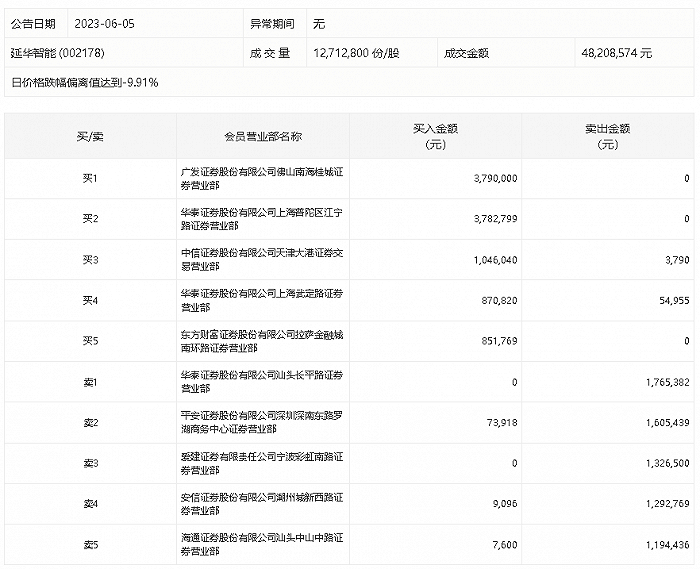
Task: Select 华泰证券上海普陀区江宁路 branch name
Action: coord(262,219)
